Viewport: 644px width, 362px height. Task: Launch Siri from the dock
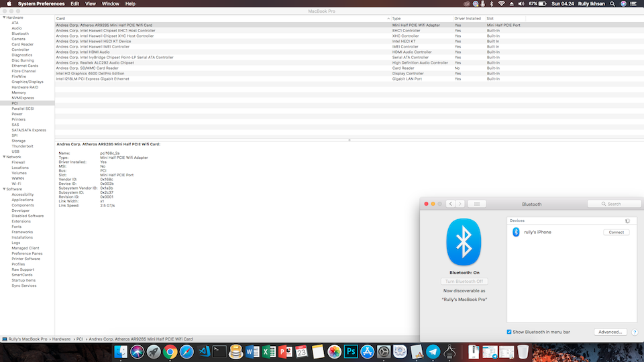pos(137,352)
